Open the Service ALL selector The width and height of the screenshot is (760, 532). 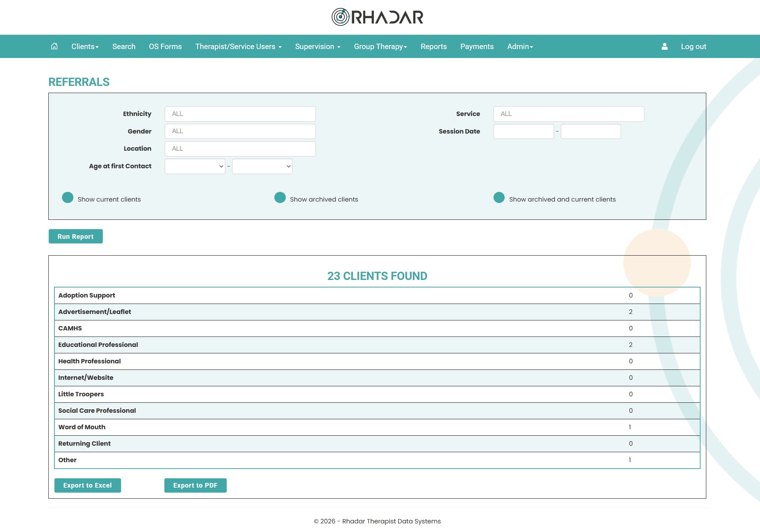point(569,114)
